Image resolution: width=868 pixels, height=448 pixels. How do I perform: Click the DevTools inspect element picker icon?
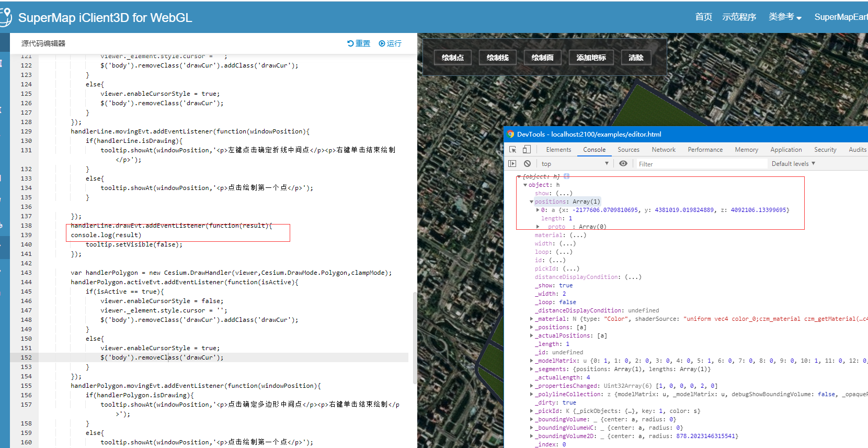tap(513, 149)
